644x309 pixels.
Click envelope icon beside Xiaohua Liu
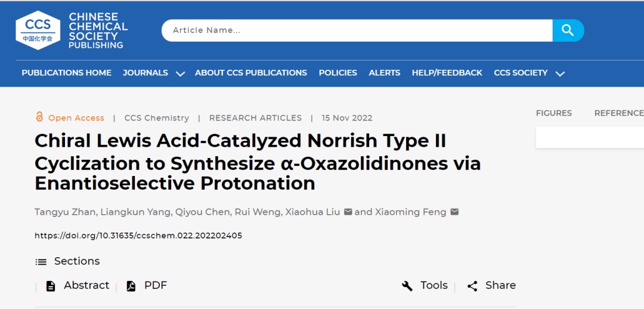coord(348,212)
